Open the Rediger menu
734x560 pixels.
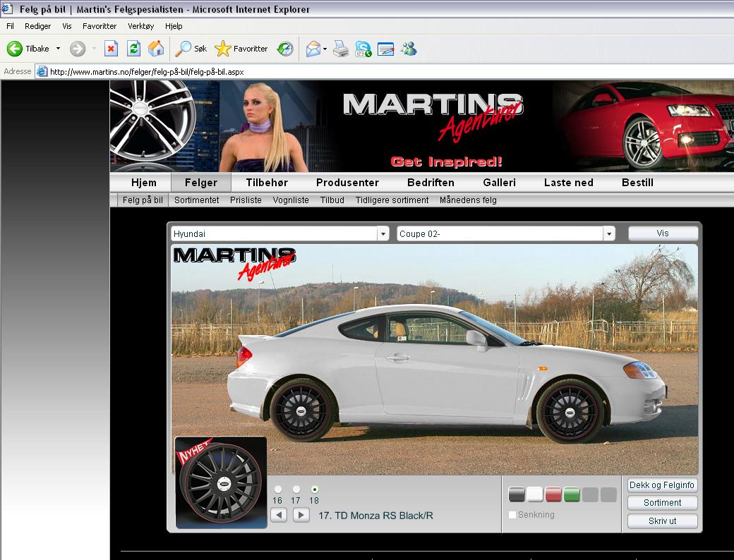(x=38, y=26)
